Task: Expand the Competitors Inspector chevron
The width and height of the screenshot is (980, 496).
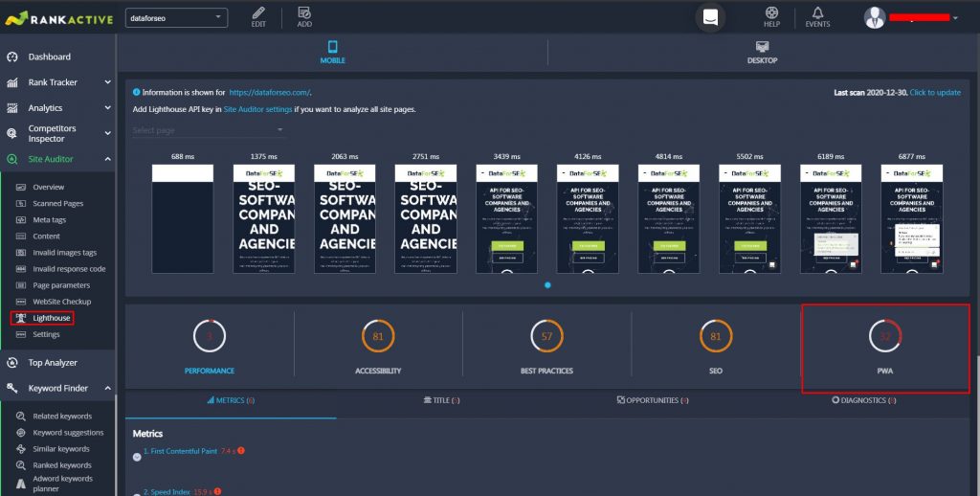Action: 107,133
